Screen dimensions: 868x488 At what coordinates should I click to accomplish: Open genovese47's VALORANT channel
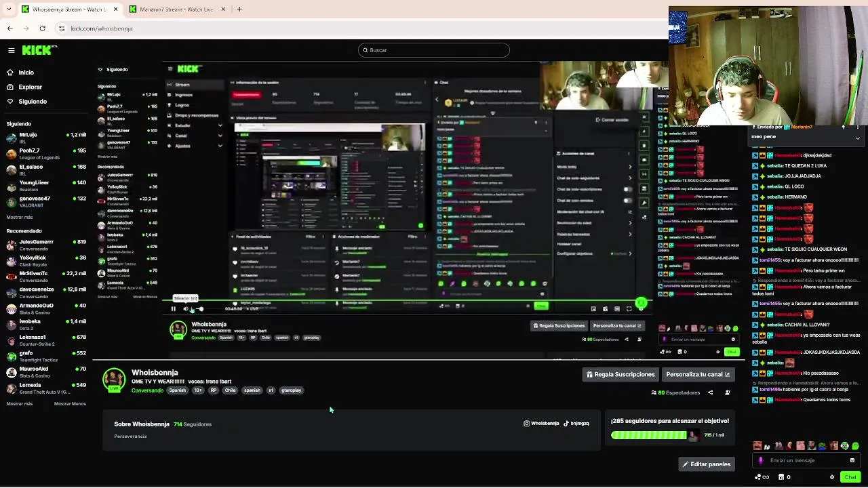coord(46,201)
